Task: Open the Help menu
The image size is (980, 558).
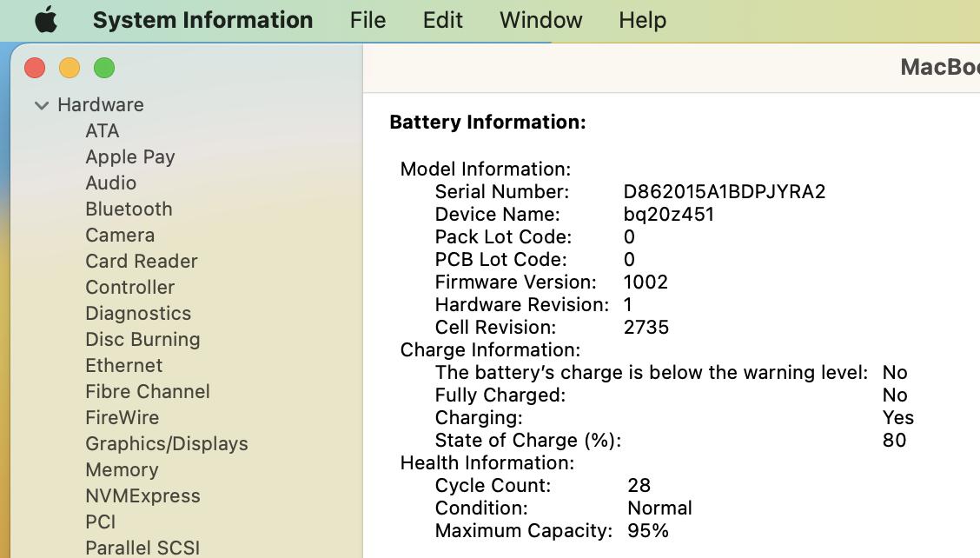Action: 642,20
